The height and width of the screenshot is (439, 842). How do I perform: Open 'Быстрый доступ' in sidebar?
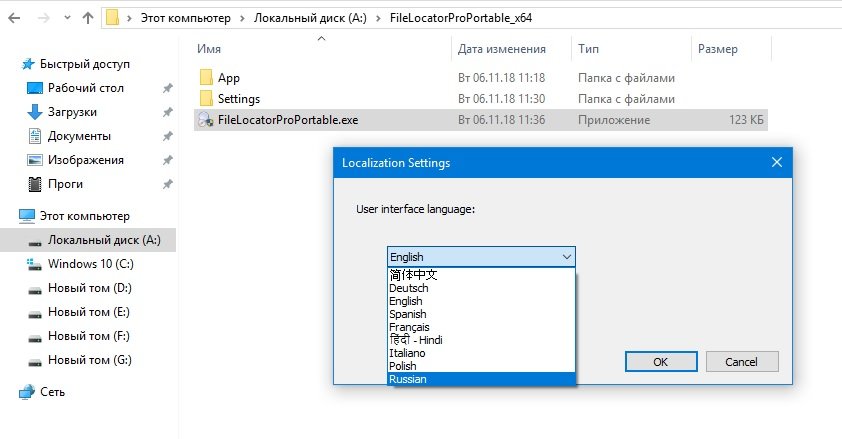(85, 64)
